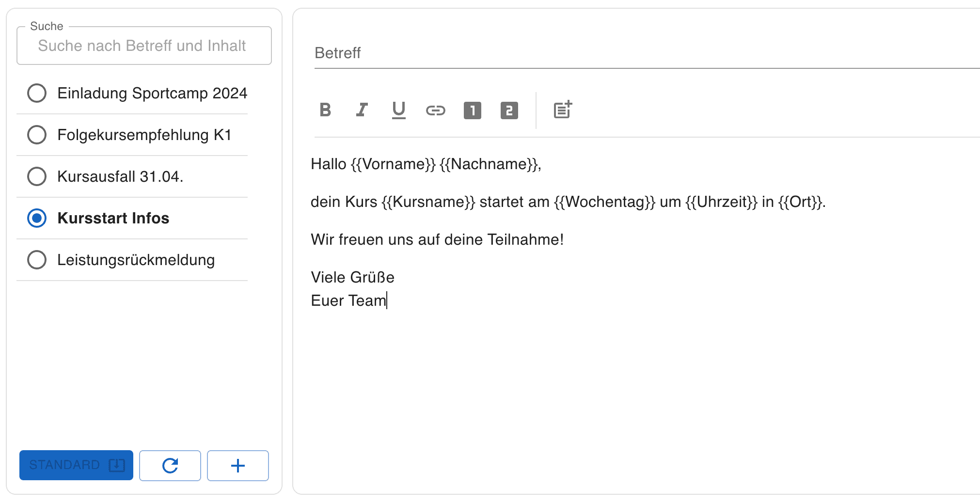Click the insert placeholder note icon
The width and height of the screenshot is (980, 503).
point(563,110)
